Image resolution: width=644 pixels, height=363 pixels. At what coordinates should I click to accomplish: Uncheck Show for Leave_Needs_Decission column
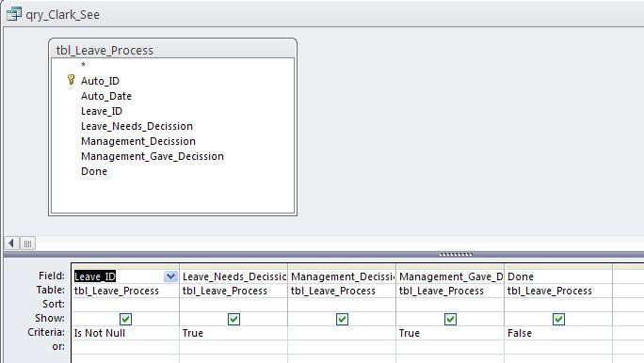233,319
